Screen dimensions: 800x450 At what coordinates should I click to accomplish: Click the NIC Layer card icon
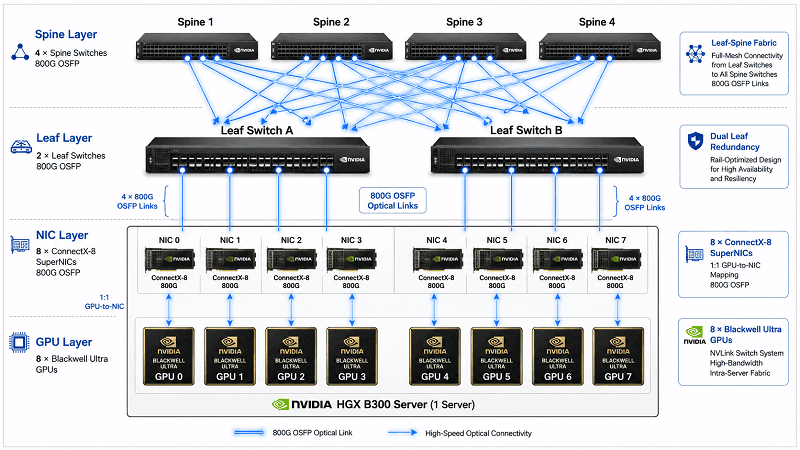coord(20,244)
